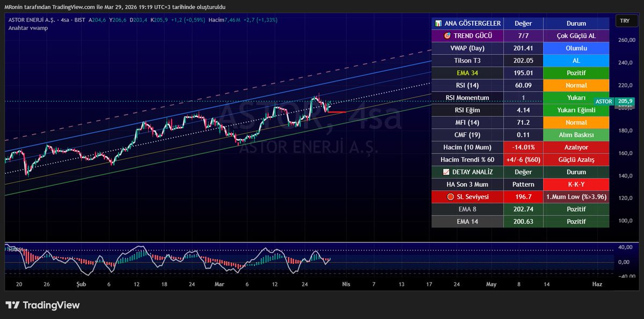Click the red circle icon beside SL Seviyesi
644x319 pixels.
coord(451,197)
